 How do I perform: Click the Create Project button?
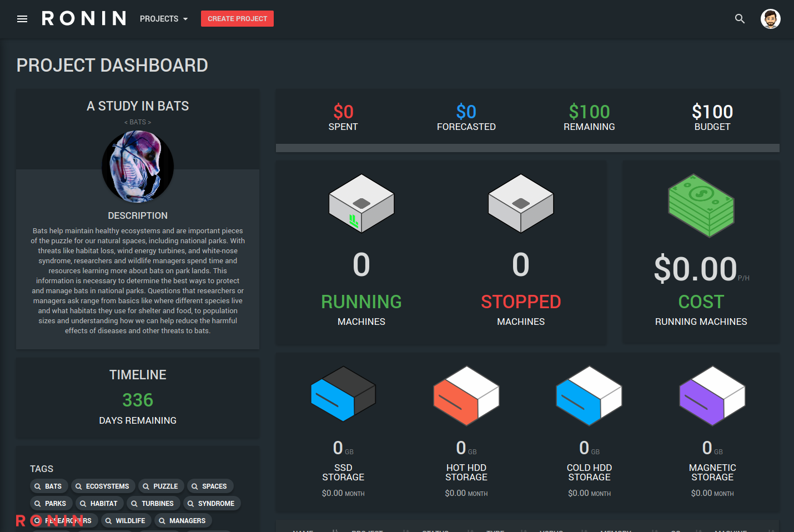point(237,19)
